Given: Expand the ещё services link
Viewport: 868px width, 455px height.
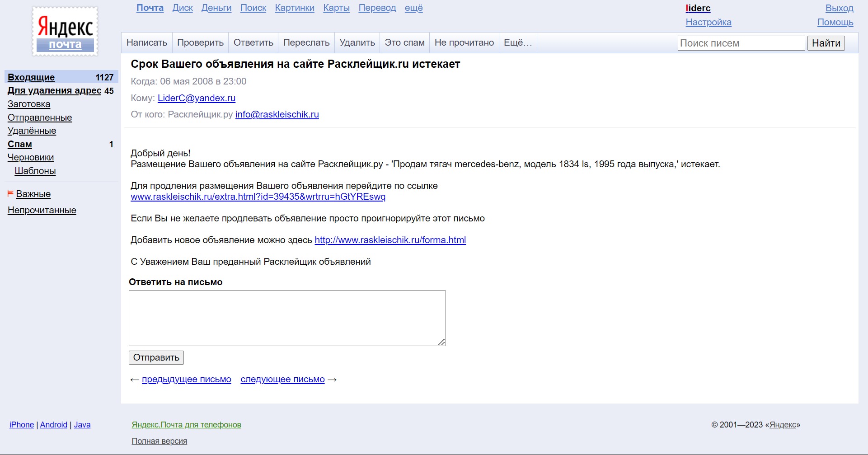Looking at the screenshot, I should coord(414,8).
